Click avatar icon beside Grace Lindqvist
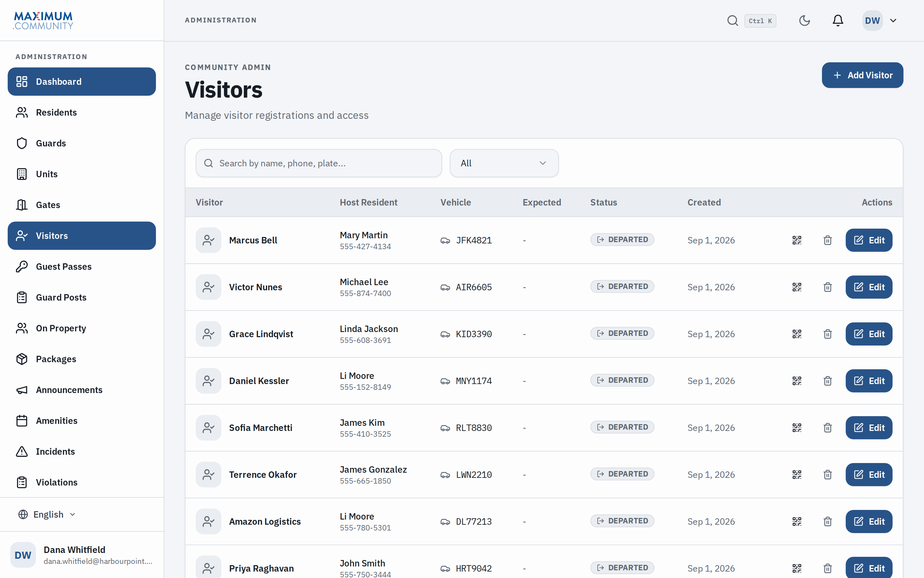924x578 pixels. click(209, 334)
